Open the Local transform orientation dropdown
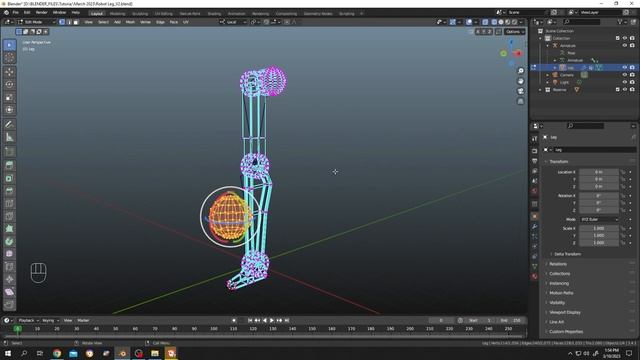640x360 pixels. 233,22
